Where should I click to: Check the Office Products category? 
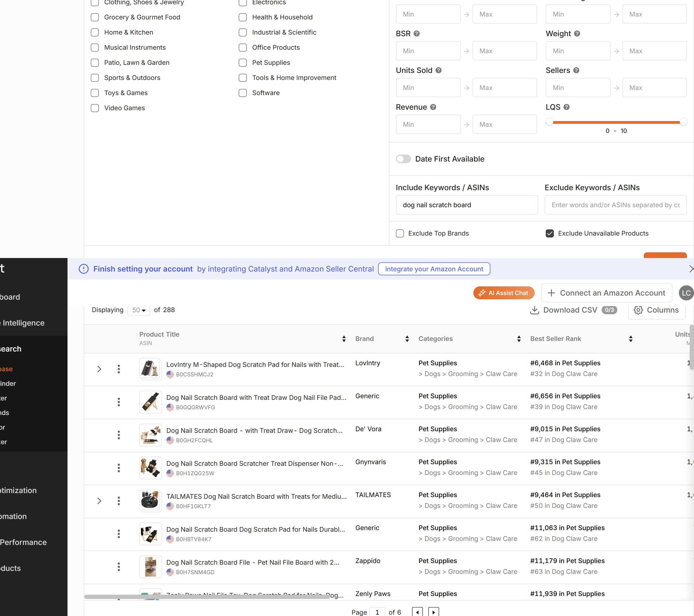243,48
